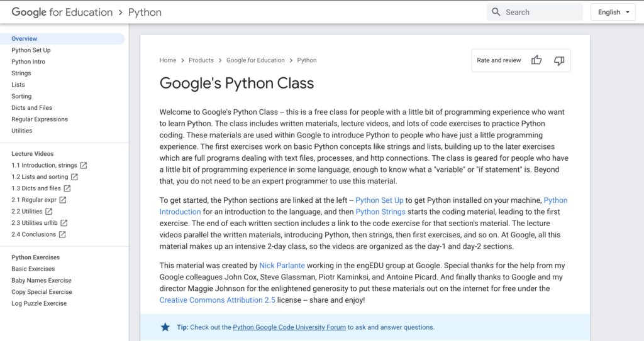
Task: Click external link icon beside 2.1 Regular expr
Action: click(62, 200)
